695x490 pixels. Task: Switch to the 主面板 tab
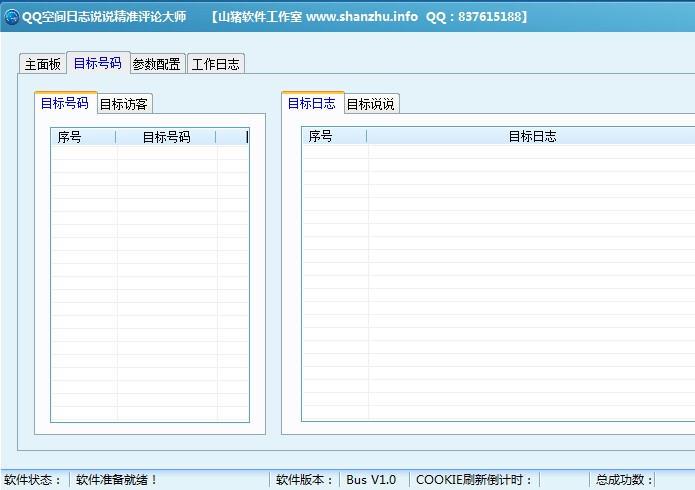click(43, 64)
